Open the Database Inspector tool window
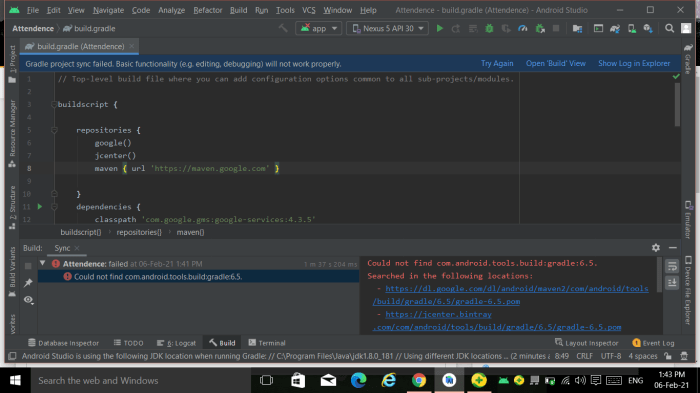 [x=63, y=343]
